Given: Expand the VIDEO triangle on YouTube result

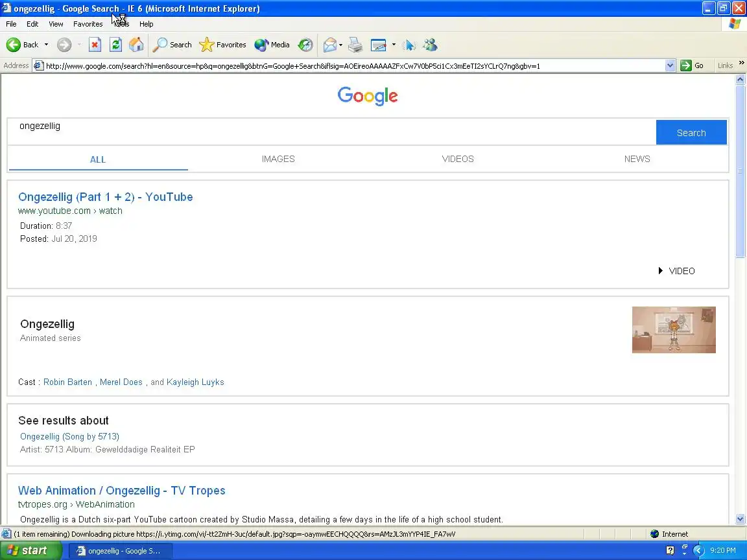Looking at the screenshot, I should coord(661,270).
